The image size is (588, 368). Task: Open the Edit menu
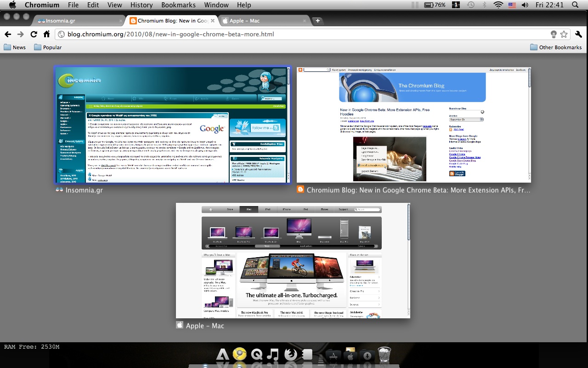click(x=93, y=5)
